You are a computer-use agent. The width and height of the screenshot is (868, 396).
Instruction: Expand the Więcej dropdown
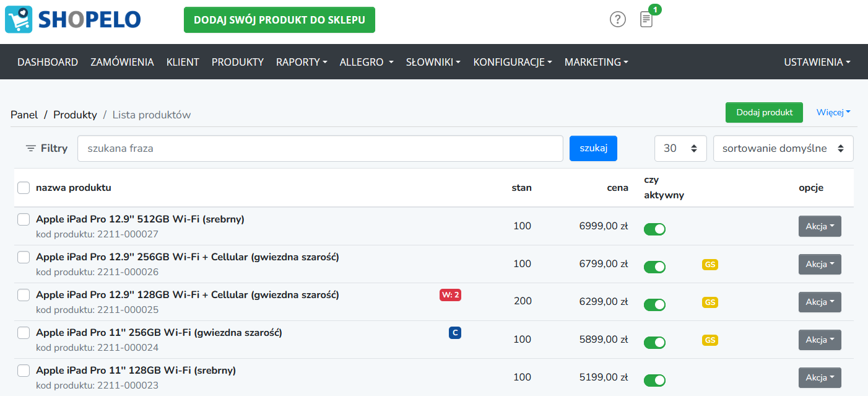[833, 113]
